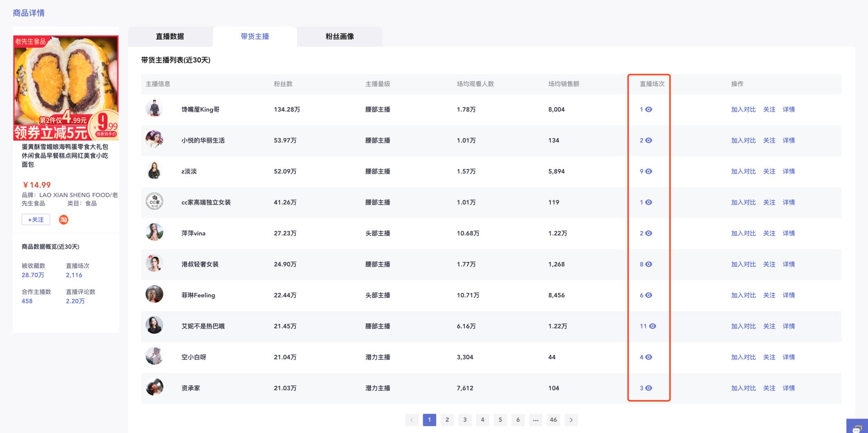This screenshot has height=433, width=868.
Task: Click eye icon in 港叔轻奢女装 row
Action: point(649,264)
